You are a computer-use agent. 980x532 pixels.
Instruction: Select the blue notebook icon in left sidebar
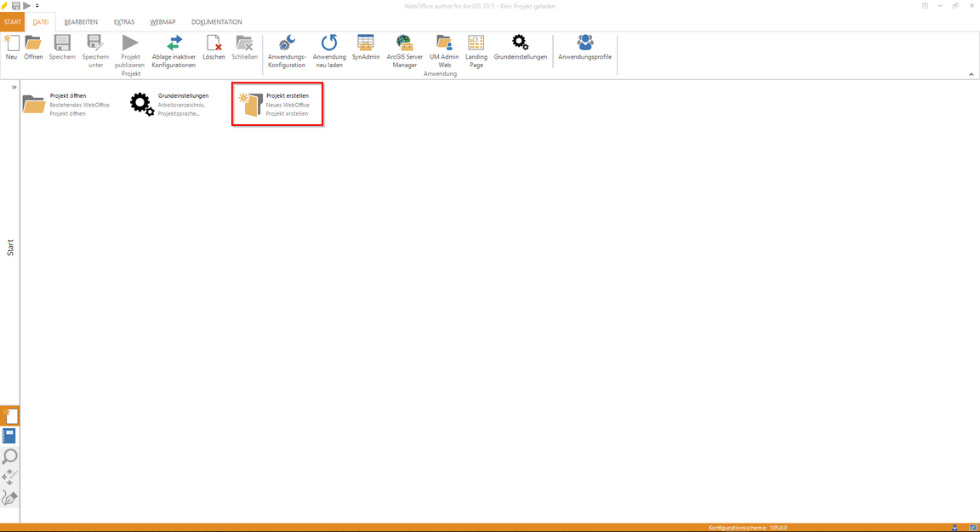click(9, 437)
